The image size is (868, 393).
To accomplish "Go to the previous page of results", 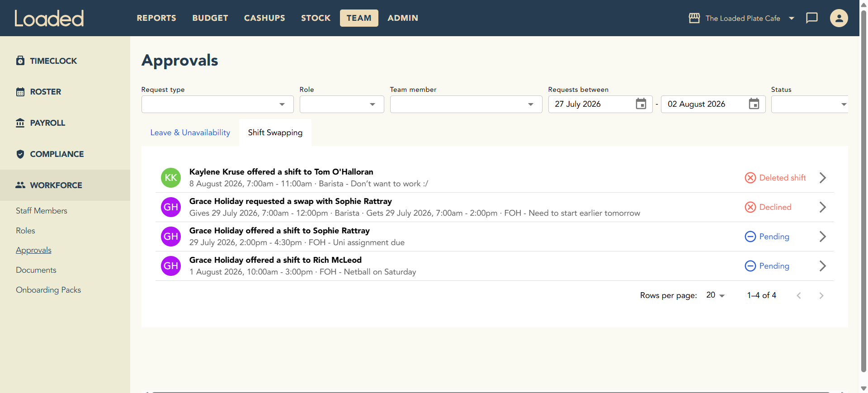I will (x=799, y=296).
